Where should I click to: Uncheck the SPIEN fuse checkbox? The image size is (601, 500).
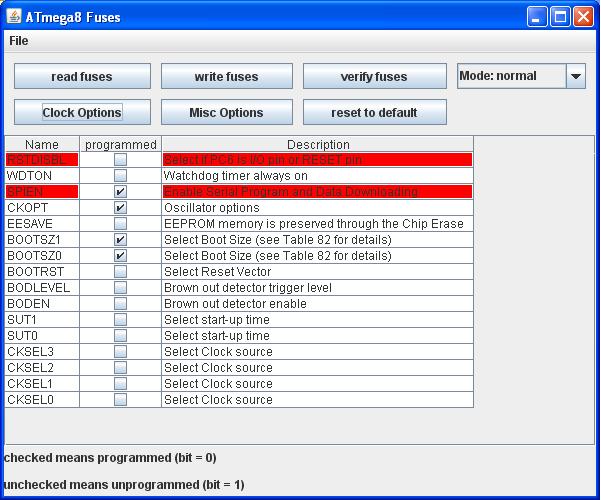pyautogui.click(x=120, y=192)
